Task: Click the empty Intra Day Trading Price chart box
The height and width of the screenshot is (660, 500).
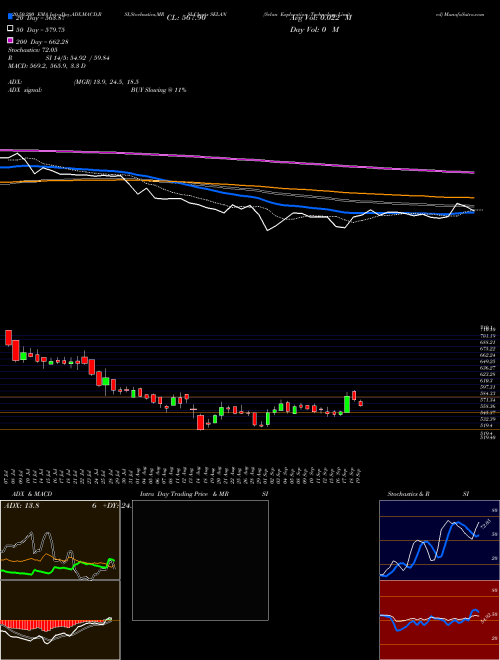Action: click(x=200, y=560)
